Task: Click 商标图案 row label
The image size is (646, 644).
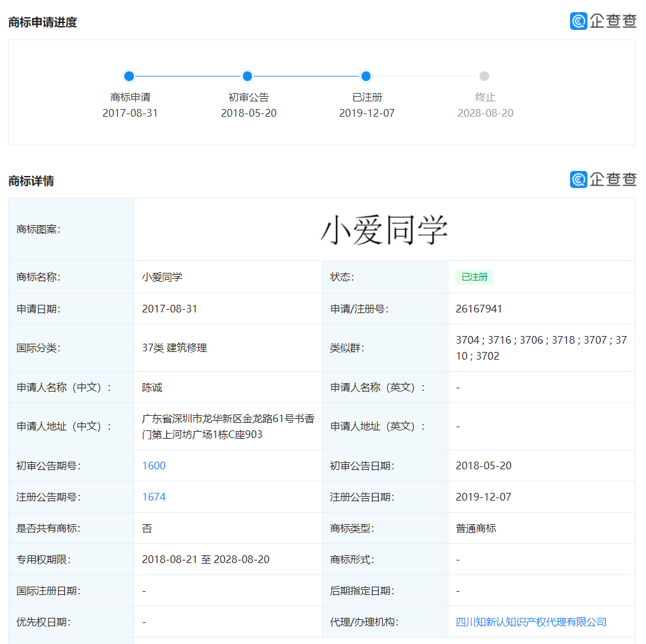Action: (38, 229)
